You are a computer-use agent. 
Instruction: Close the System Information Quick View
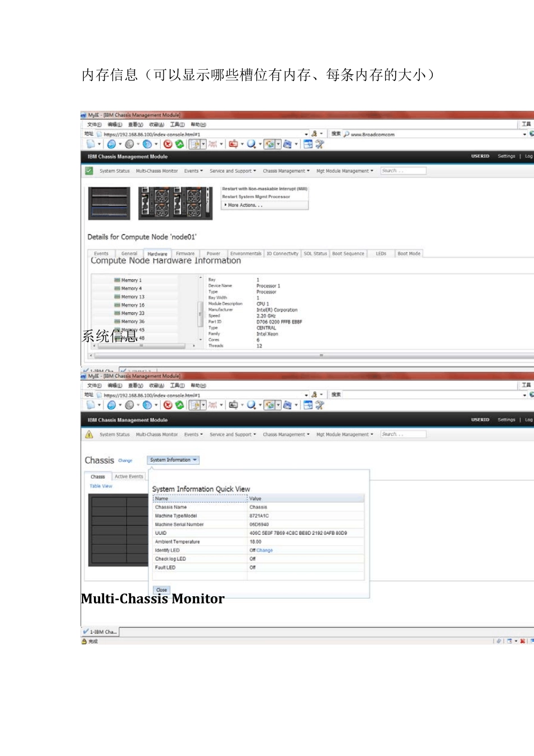pyautogui.click(x=162, y=589)
